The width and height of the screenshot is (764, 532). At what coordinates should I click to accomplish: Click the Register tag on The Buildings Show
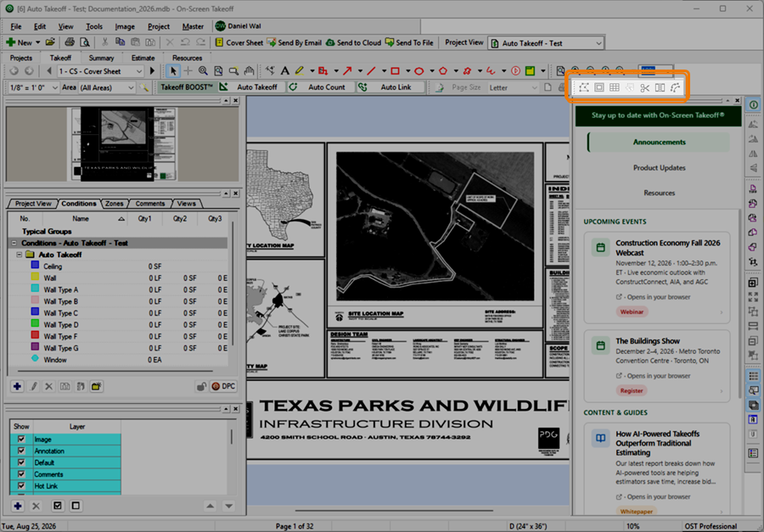tap(632, 390)
